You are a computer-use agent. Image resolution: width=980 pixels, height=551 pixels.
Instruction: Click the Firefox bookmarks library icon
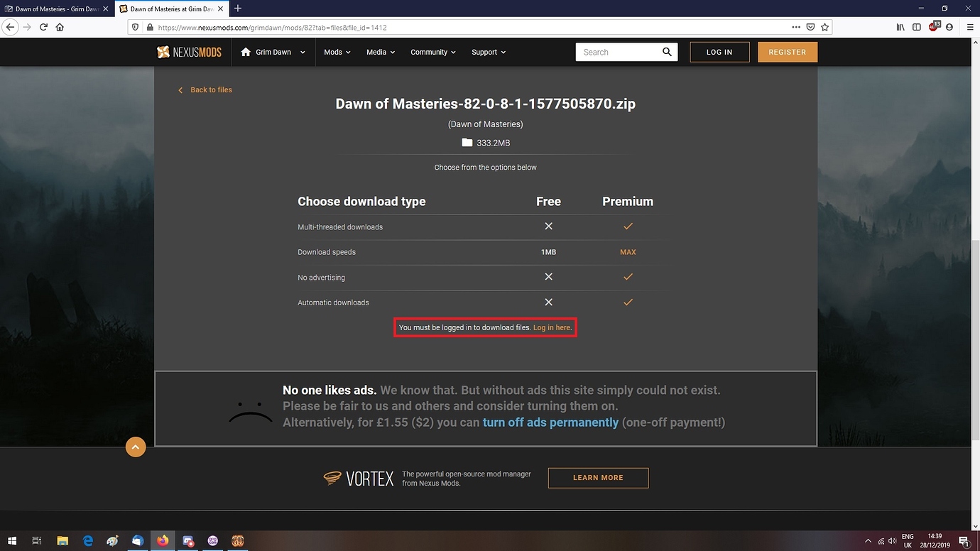(900, 27)
